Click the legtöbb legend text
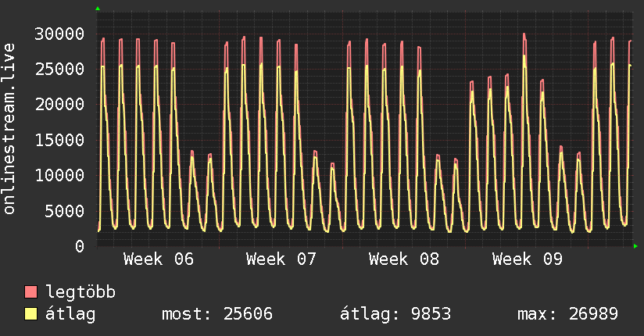This screenshot has width=644, height=336. click(x=81, y=292)
